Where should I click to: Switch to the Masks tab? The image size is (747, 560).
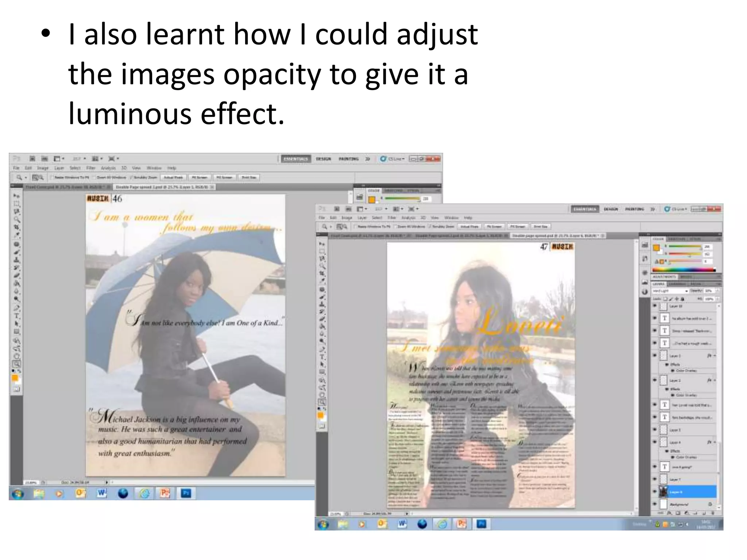click(x=687, y=277)
